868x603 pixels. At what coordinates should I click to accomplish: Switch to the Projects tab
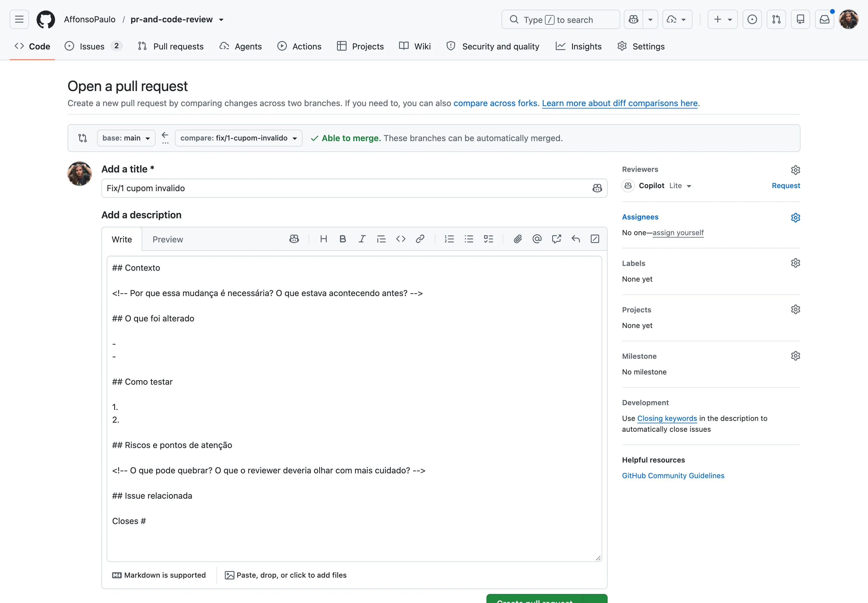click(360, 46)
